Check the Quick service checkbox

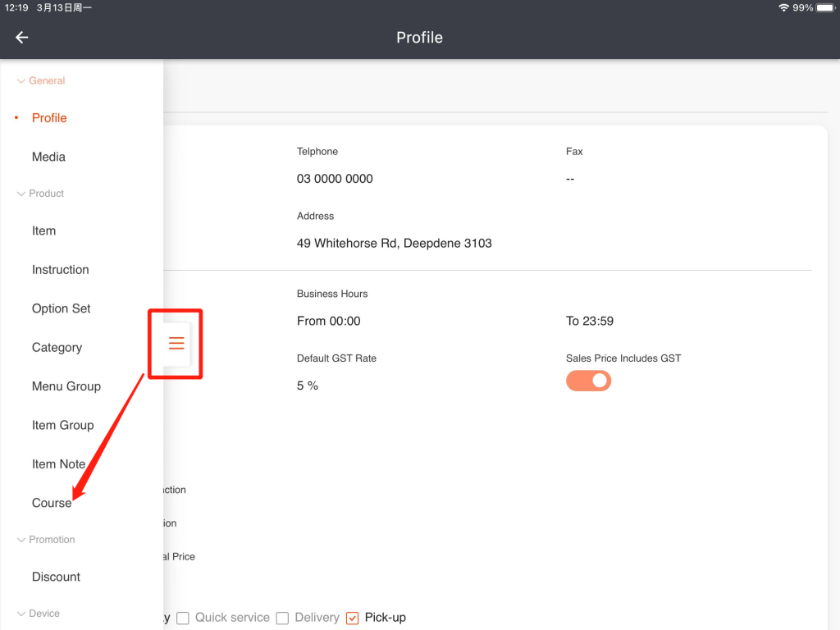(183, 618)
